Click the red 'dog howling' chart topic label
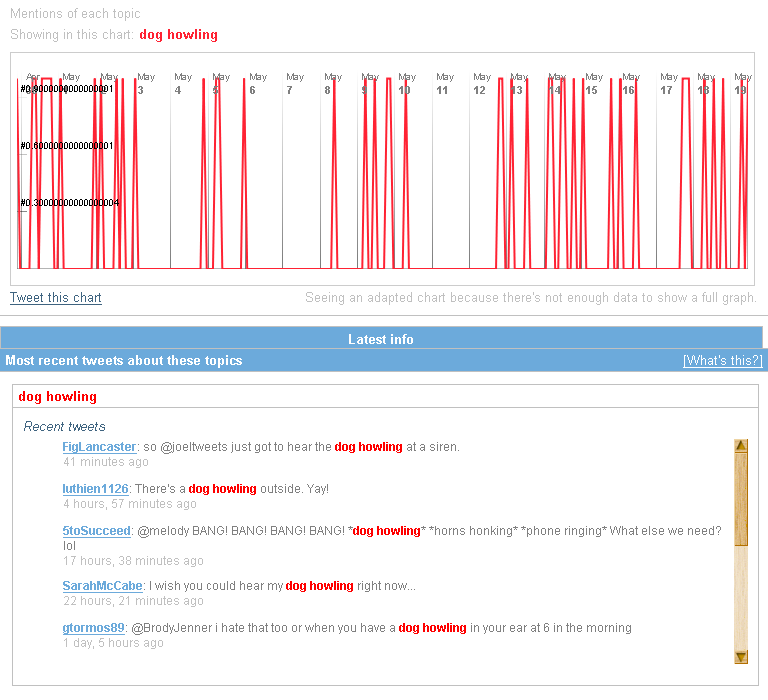Viewport: 768px width, 700px height. tap(178, 35)
